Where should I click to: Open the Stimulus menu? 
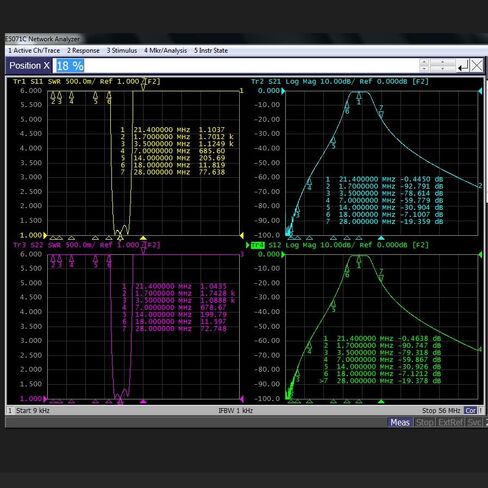pos(122,51)
